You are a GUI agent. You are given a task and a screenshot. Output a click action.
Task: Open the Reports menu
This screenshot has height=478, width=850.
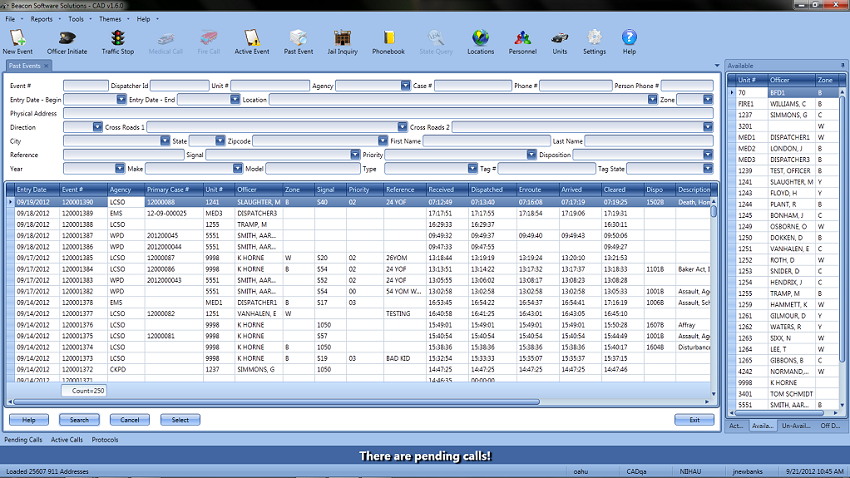(x=43, y=19)
